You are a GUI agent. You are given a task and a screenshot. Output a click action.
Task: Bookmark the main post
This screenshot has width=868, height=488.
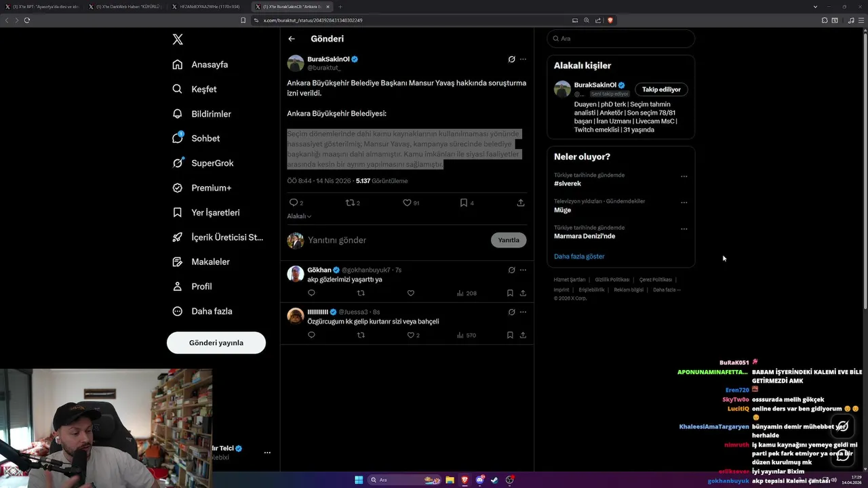coord(464,203)
